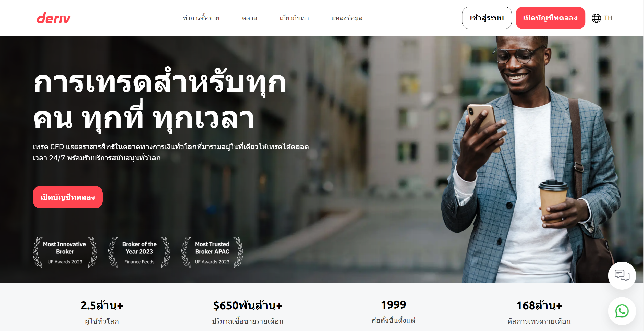Open the WhatsApp chat icon

coord(622,311)
